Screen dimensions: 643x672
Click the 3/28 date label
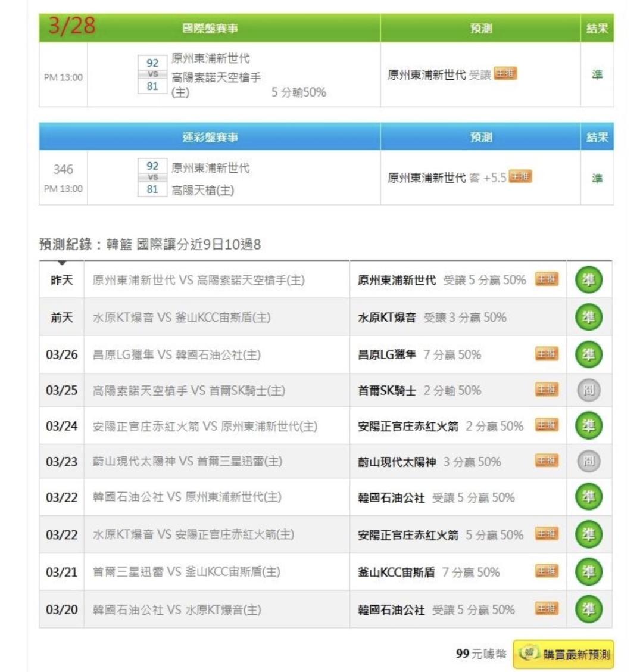pyautogui.click(x=71, y=25)
